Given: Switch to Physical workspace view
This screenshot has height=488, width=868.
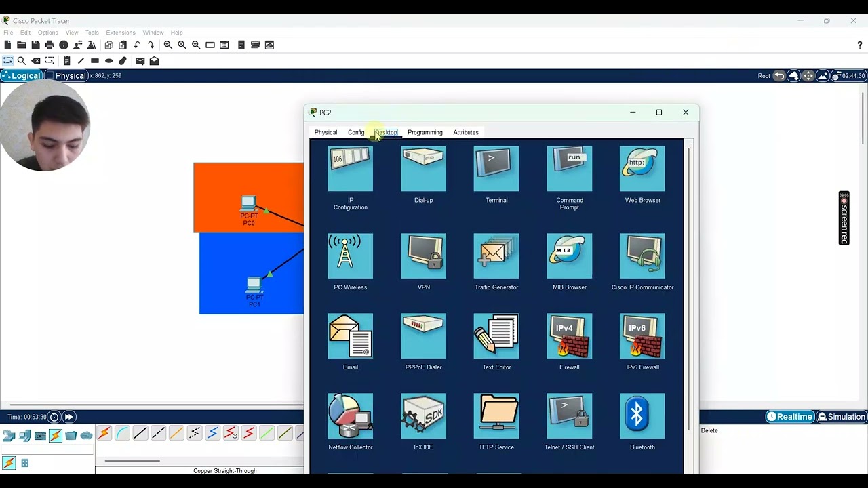Looking at the screenshot, I should click(65, 75).
